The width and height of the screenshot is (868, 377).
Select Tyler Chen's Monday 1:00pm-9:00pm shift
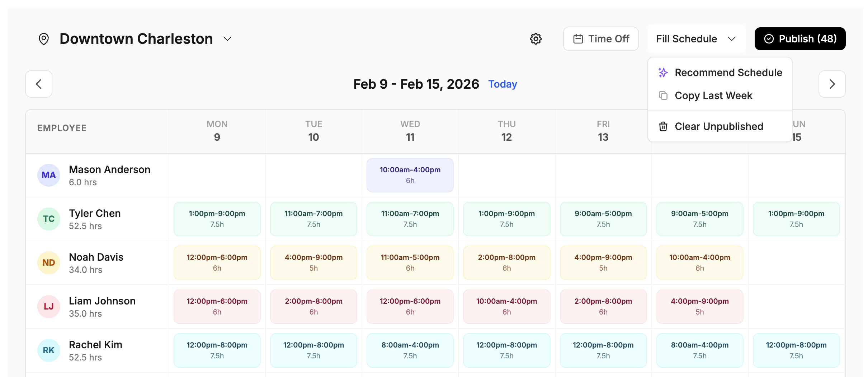coord(217,219)
